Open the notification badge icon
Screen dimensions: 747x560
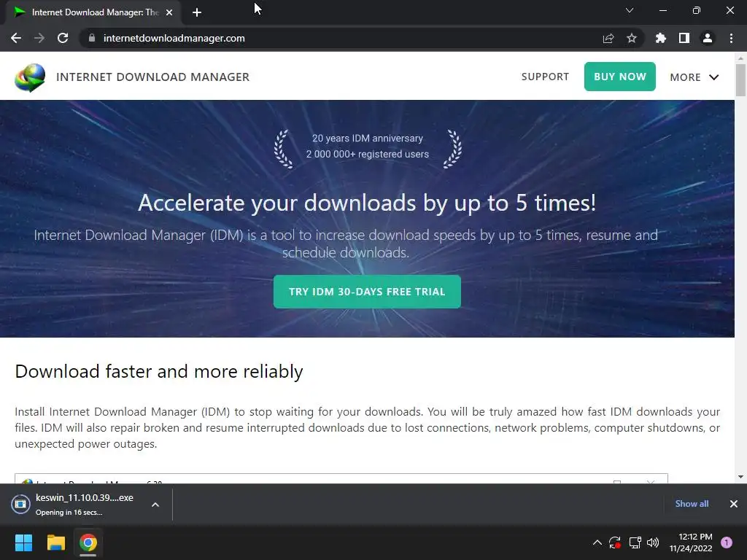coord(727,542)
